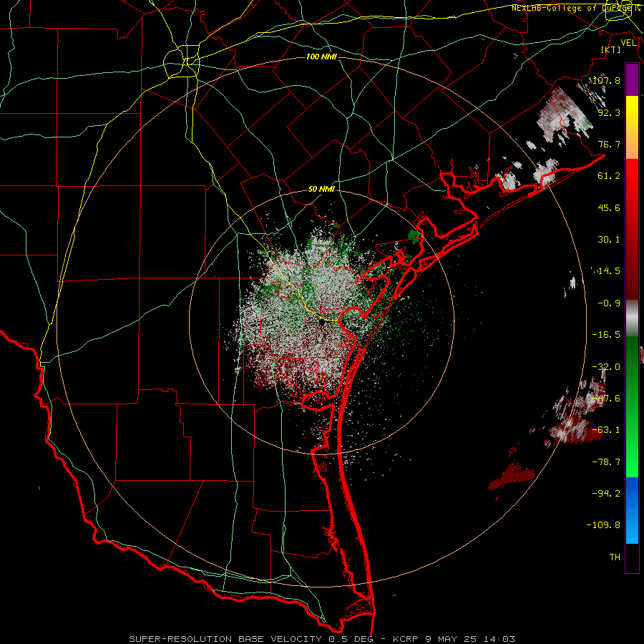644x644 pixels.
Task: Click the 50 NMI range ring label
Action: point(321,190)
